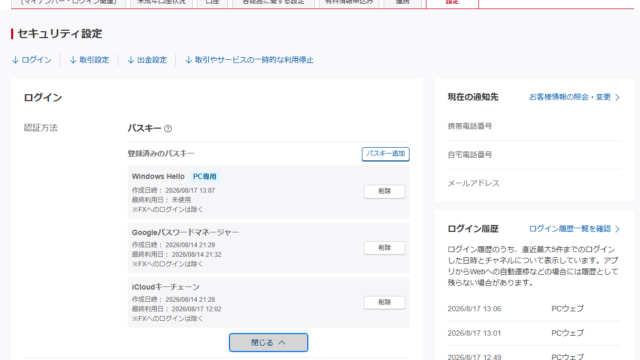Click the ログイン履歴 heading
Viewport: 640px width, 360px height.
pos(473,229)
